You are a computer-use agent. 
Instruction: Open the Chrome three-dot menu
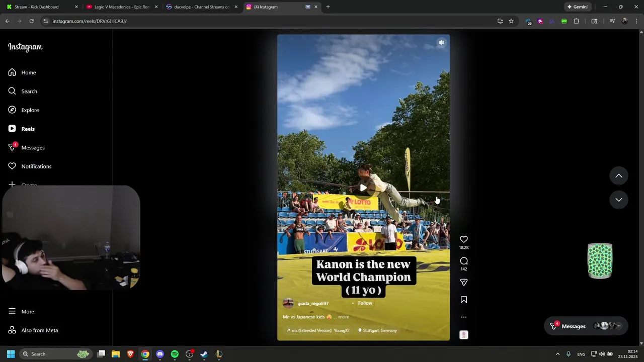[636, 21]
